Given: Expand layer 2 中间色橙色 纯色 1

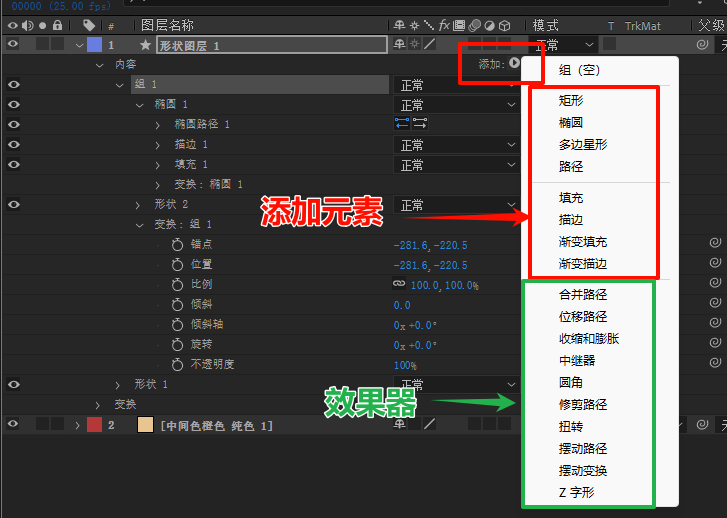Looking at the screenshot, I should tap(77, 425).
